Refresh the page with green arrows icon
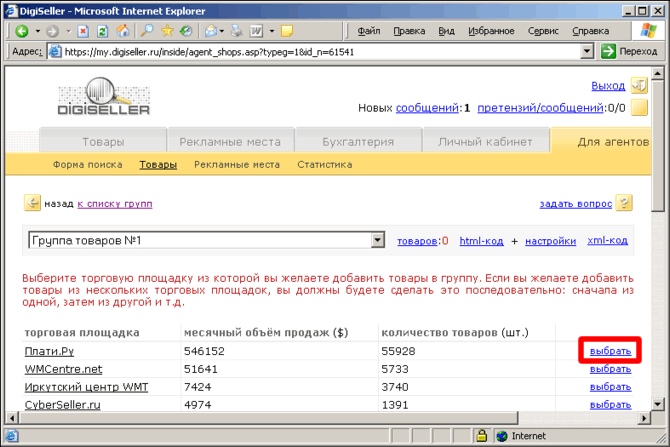This screenshot has height=447, width=670. (x=103, y=31)
